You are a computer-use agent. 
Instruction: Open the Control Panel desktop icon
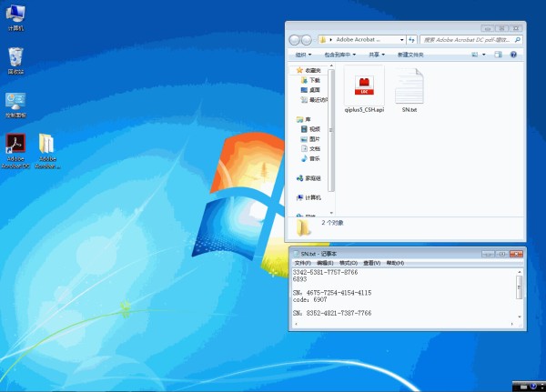pyautogui.click(x=15, y=105)
